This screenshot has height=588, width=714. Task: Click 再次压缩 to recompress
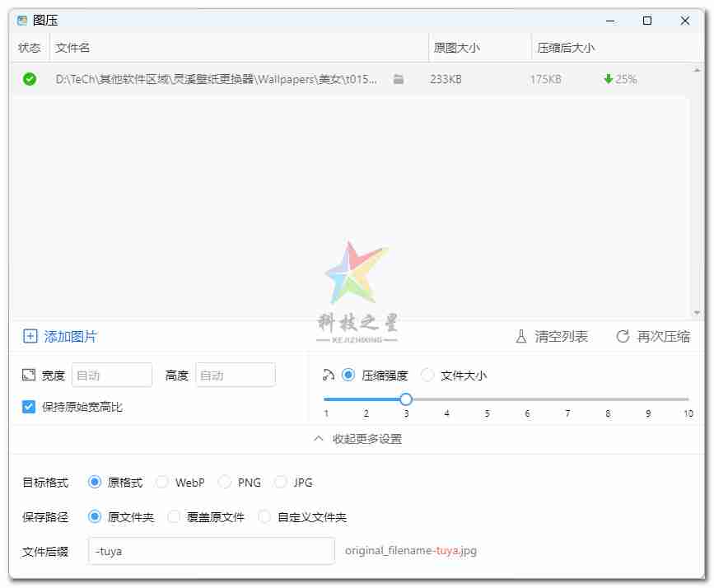pos(663,336)
